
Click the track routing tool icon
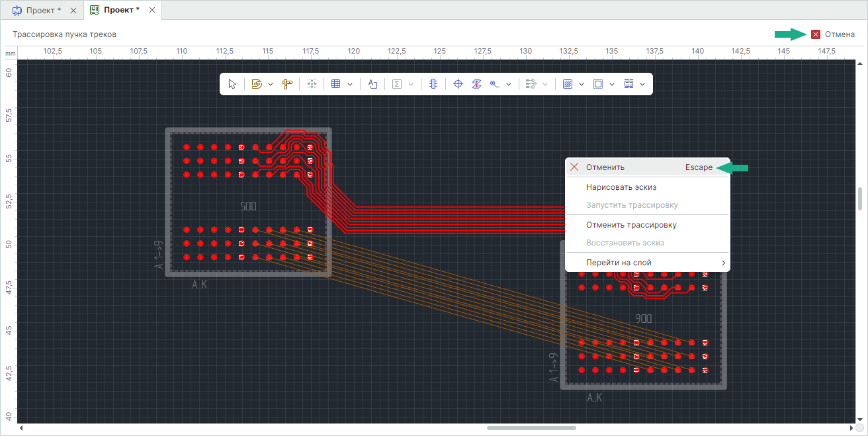coord(257,84)
